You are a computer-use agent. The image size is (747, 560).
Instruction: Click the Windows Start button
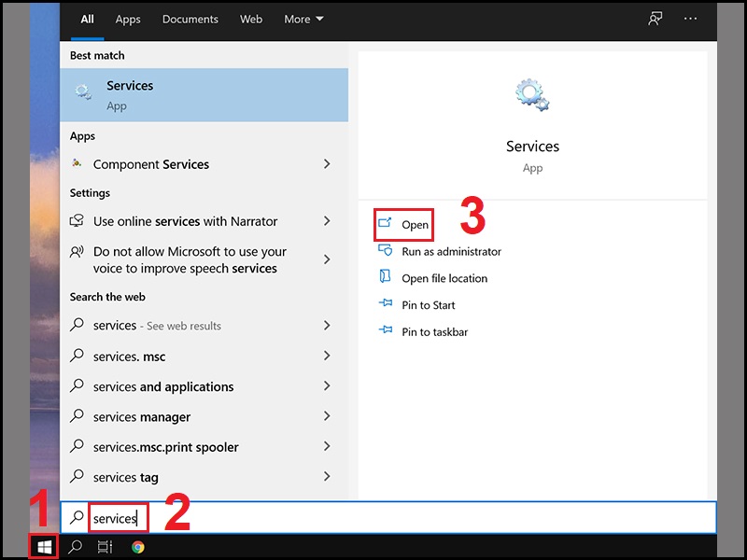tap(43, 547)
